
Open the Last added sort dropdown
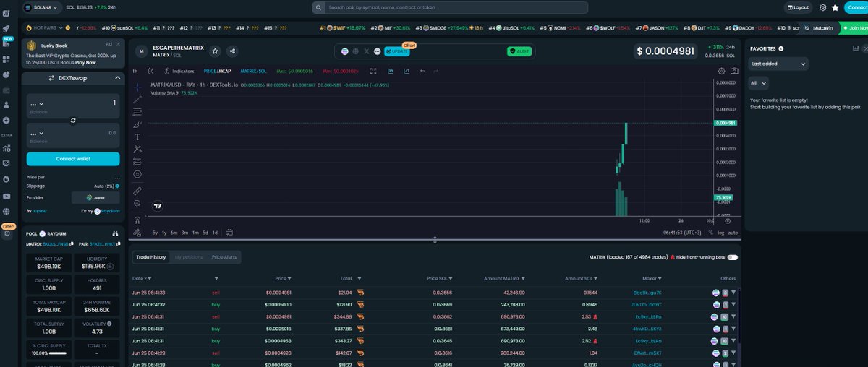pyautogui.click(x=778, y=64)
